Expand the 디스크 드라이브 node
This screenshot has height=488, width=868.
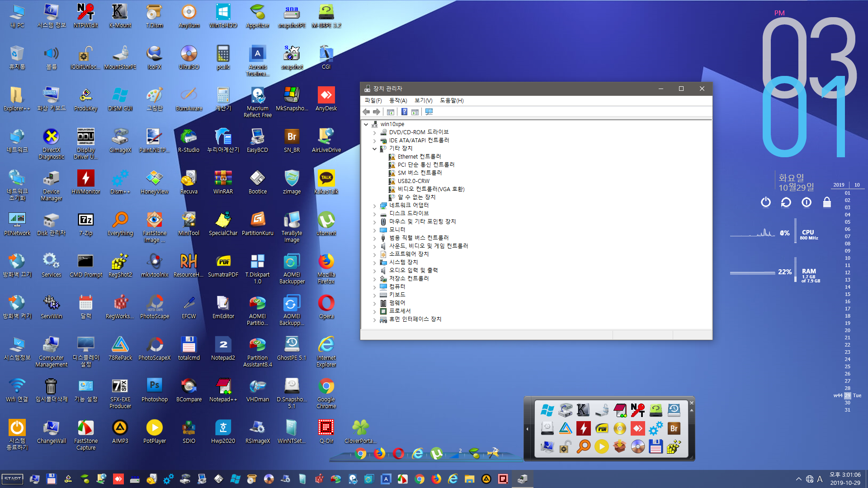click(374, 214)
